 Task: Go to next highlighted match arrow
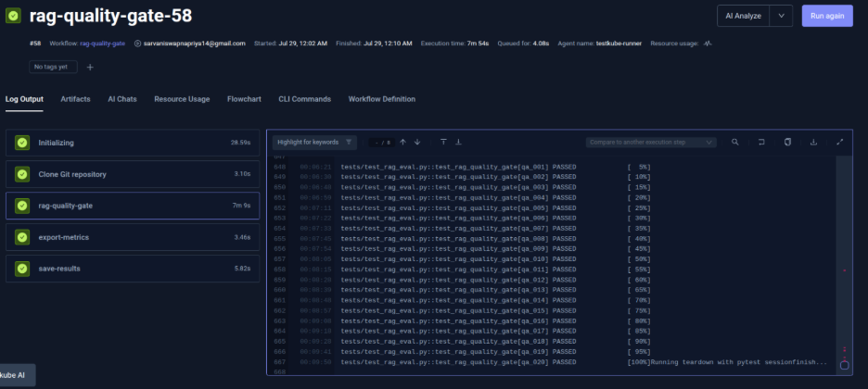click(417, 142)
